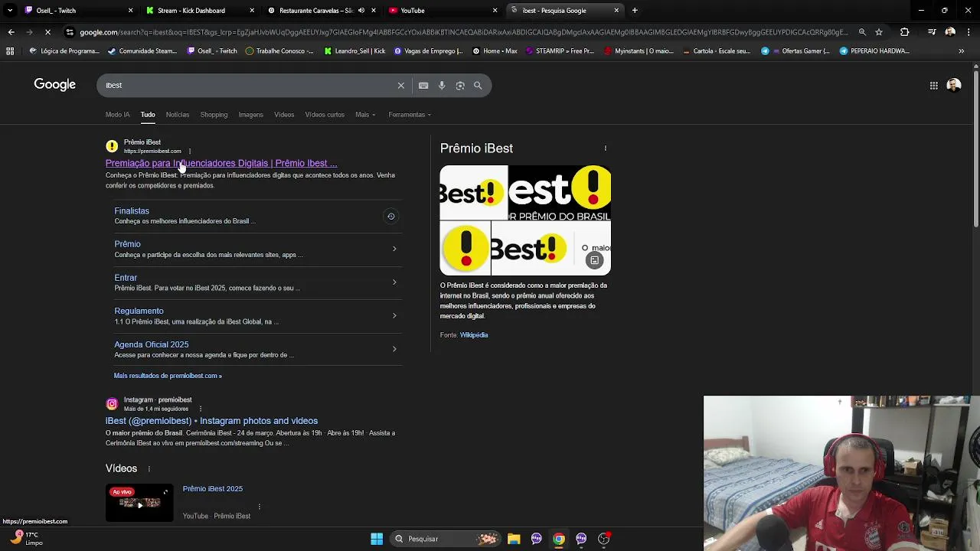Start voice search with microphone icon
980x551 pixels.
point(442,86)
